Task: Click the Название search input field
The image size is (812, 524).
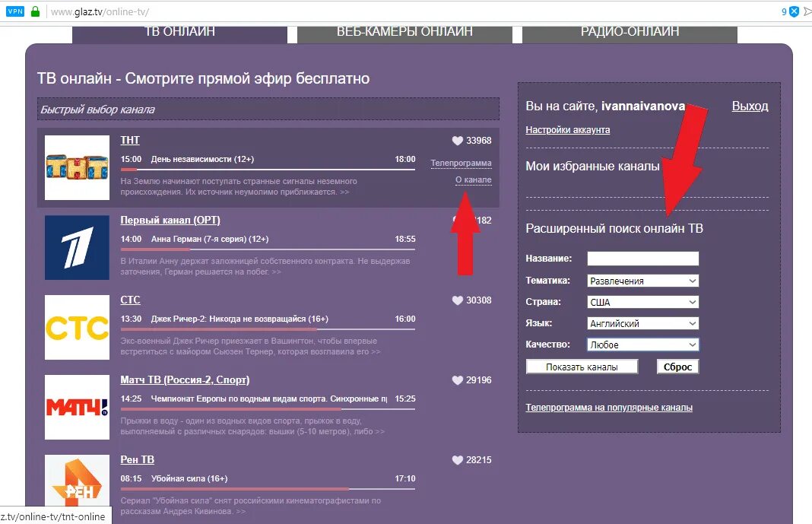Action: click(x=642, y=259)
